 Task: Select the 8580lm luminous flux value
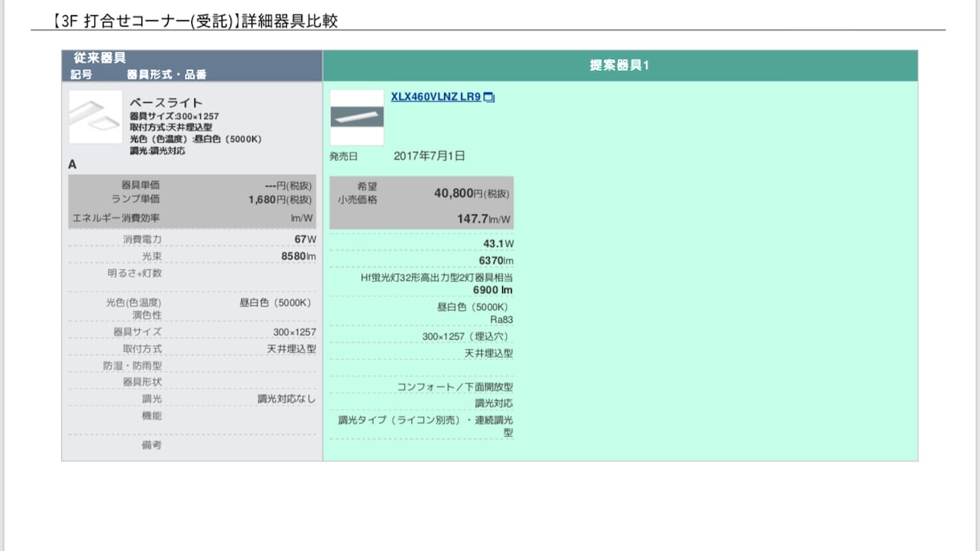(x=298, y=256)
